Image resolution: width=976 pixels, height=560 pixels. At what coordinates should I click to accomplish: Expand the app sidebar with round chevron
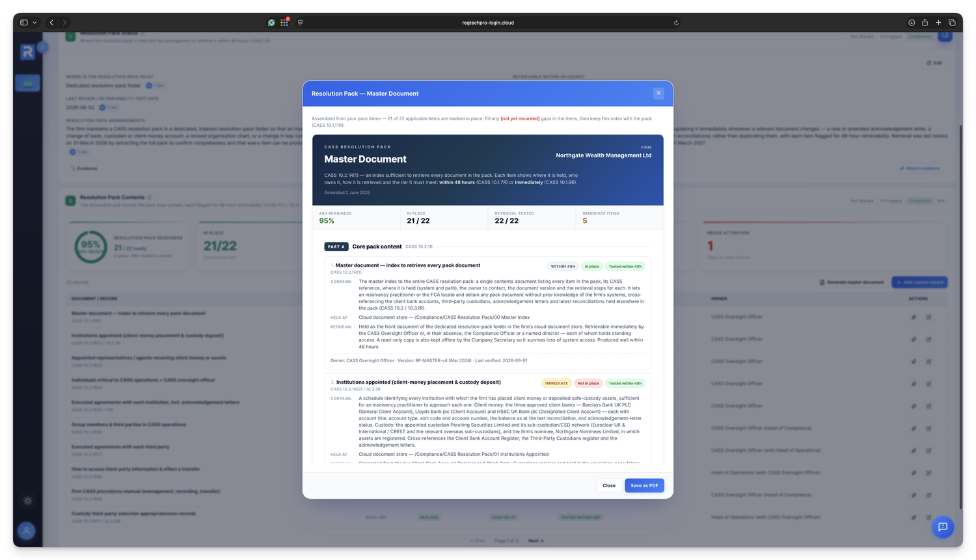42,47
